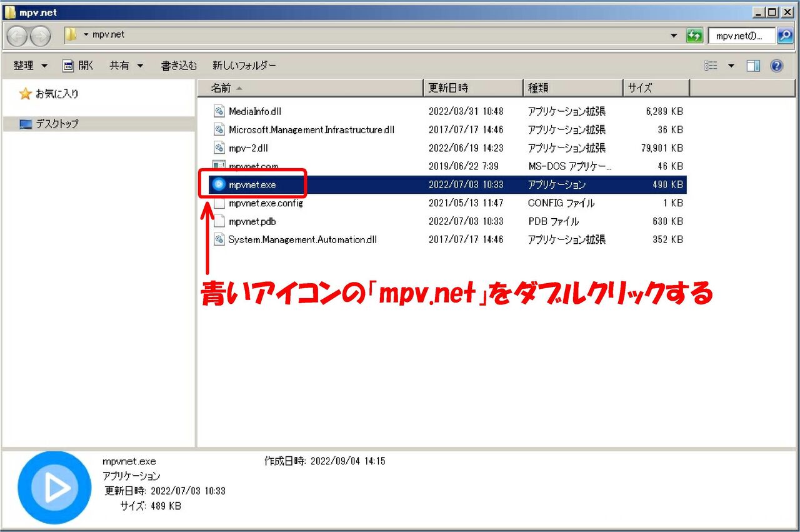Image resolution: width=800 pixels, height=532 pixels.
Task: Click inside the search input field
Action: click(744, 36)
